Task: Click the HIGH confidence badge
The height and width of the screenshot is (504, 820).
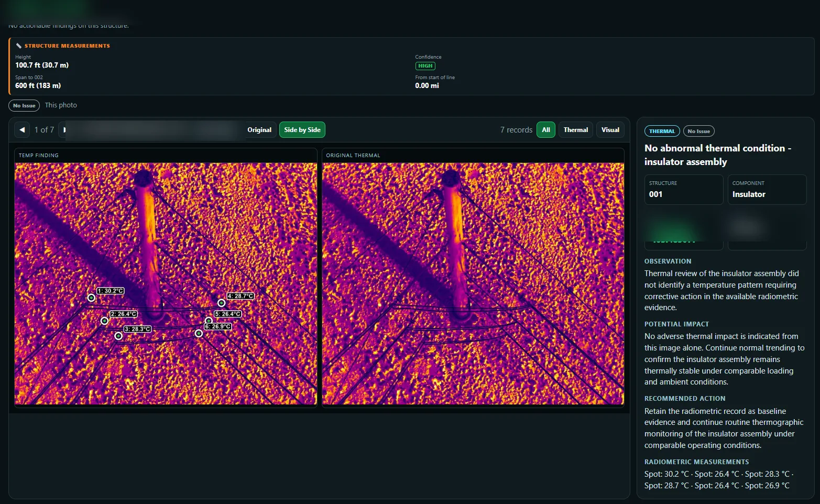Action: pos(425,66)
